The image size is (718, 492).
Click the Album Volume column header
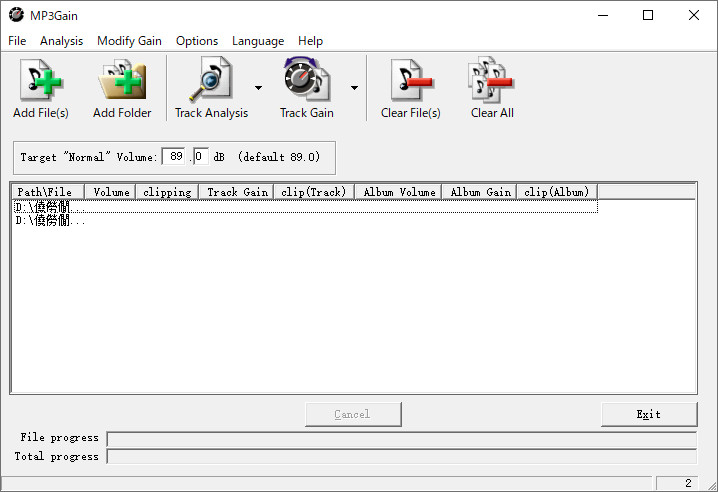(398, 192)
